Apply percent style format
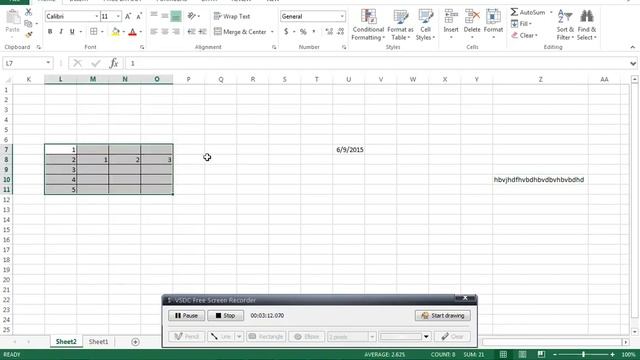Screen dimensions: 640x360 (303, 31)
